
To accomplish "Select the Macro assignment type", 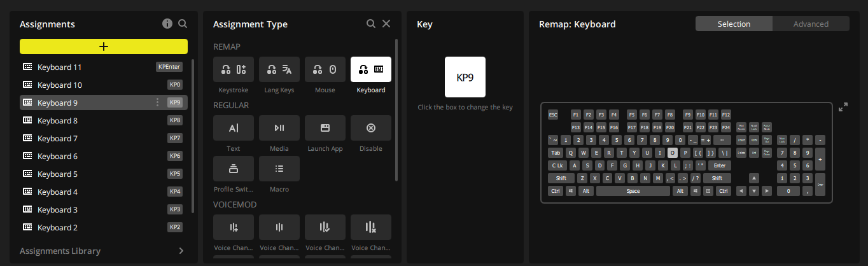I will (279, 169).
